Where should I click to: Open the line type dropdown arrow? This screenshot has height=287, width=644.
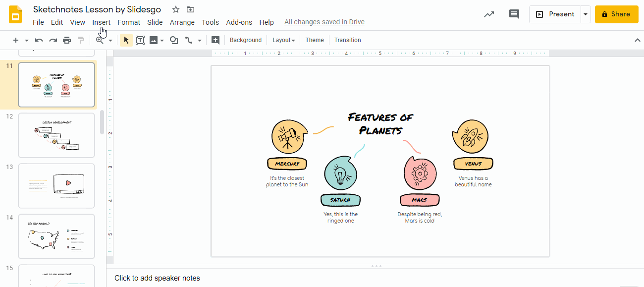click(x=200, y=40)
